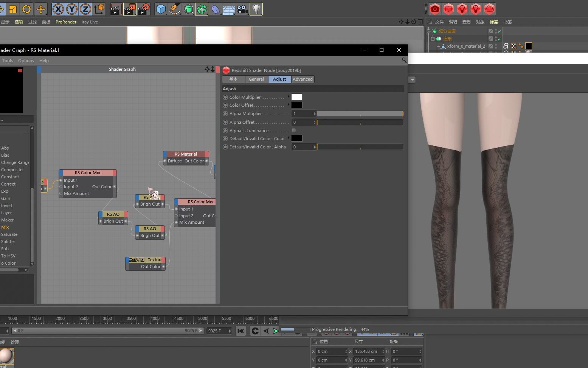The height and width of the screenshot is (368, 588).
Task: Select the Pen spline tool
Action: [x=174, y=9]
